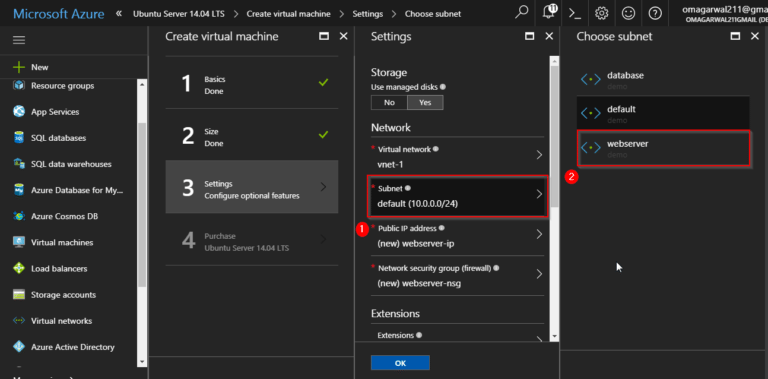The height and width of the screenshot is (379, 768).
Task: Go to Choose subnet breadcrumb
Action: click(x=433, y=14)
